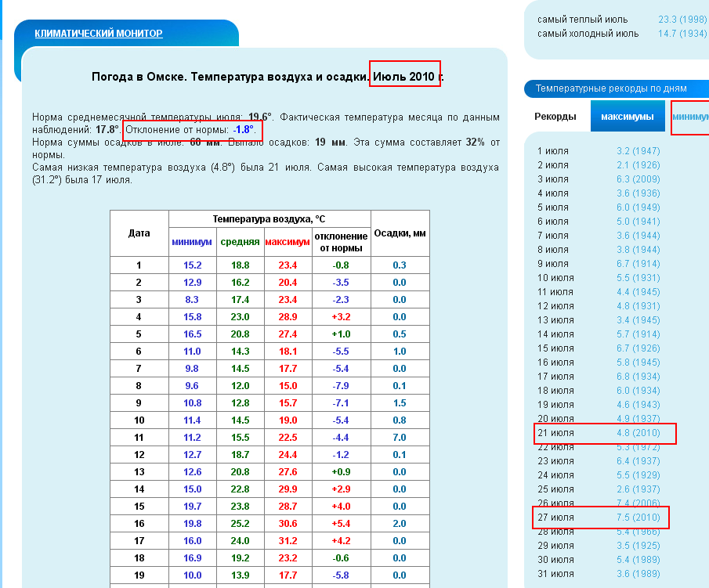709x588 pixels.
Task: Open 25 июля record 2.6 (1937)
Action: [638, 489]
